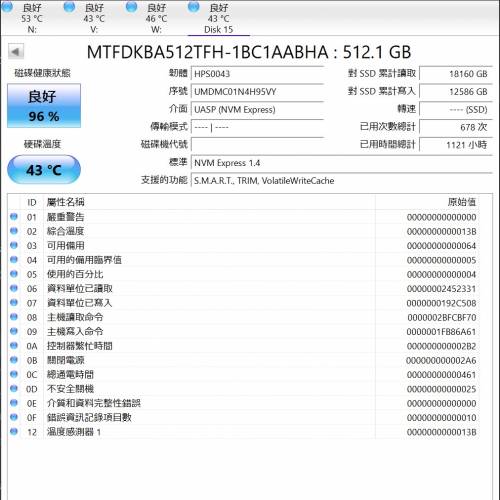Click the status dot for row 0A
The image size is (500, 500).
(x=14, y=346)
